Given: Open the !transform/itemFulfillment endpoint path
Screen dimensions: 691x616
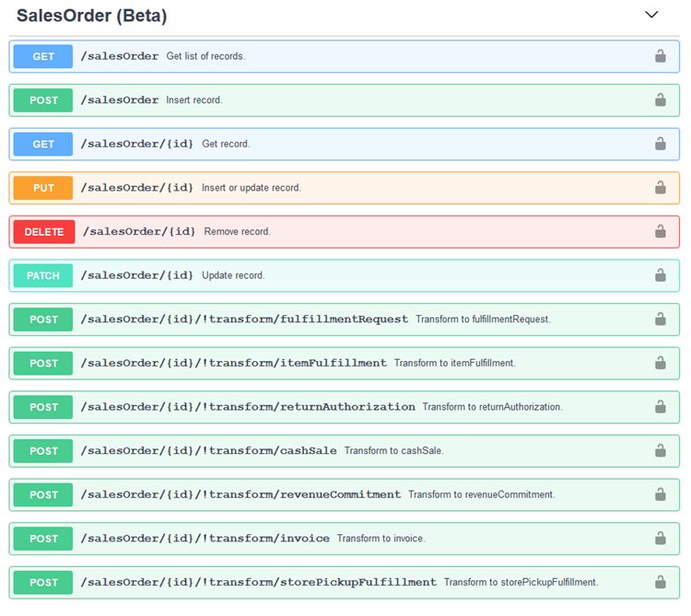Looking at the screenshot, I should point(234,363).
